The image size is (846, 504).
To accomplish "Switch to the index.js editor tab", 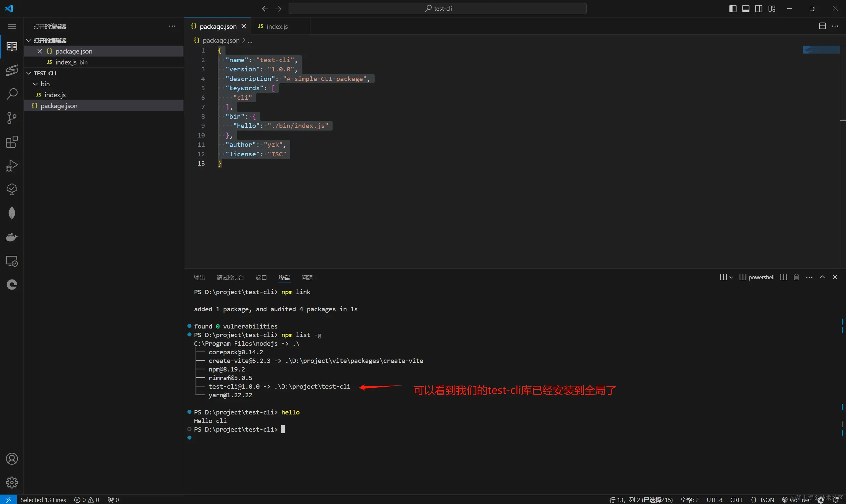I will (x=276, y=26).
